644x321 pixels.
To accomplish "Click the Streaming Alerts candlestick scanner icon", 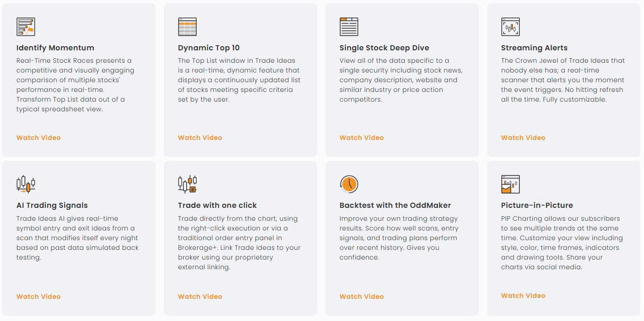I will pos(511,27).
